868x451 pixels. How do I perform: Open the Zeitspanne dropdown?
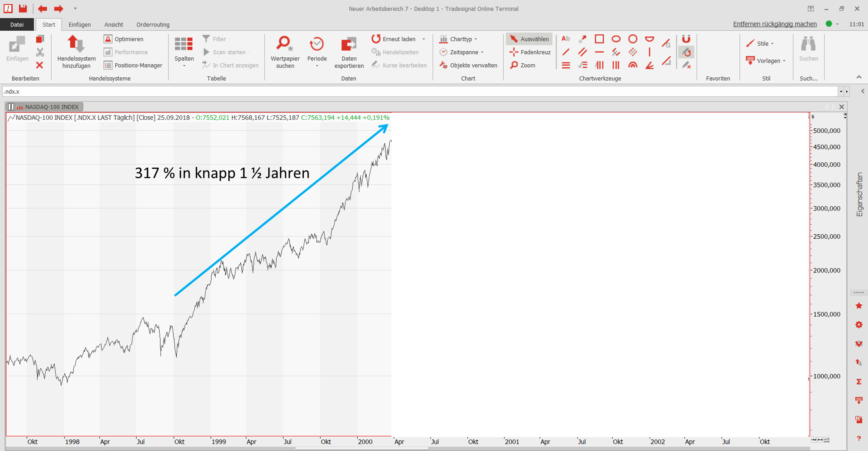pyautogui.click(x=464, y=52)
